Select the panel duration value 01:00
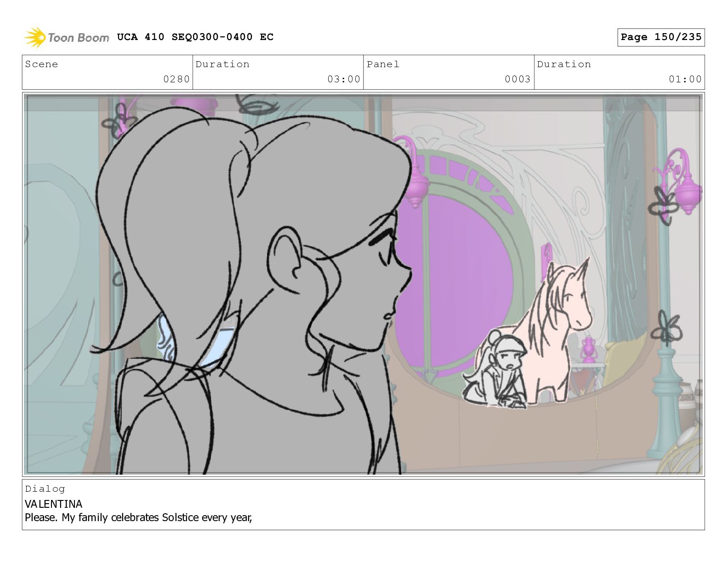 click(685, 79)
